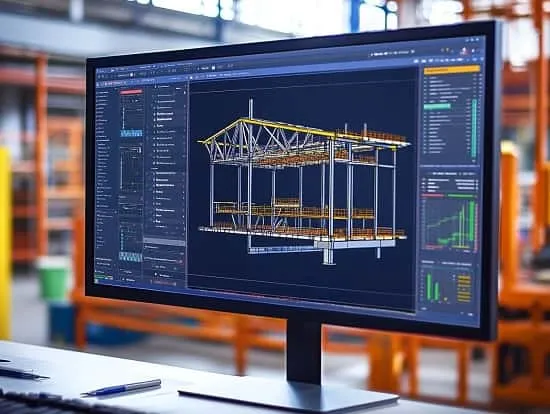Click the user avatar icon in title bar
Screen dimensions: 550x414
click(x=464, y=51)
